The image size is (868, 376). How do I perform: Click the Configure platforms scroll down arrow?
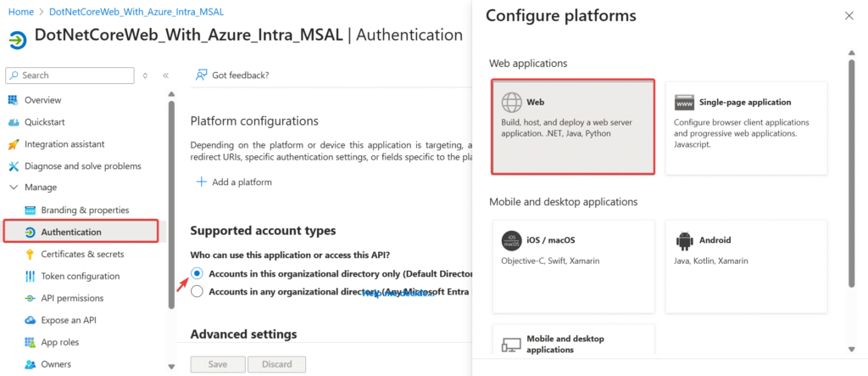point(851,349)
